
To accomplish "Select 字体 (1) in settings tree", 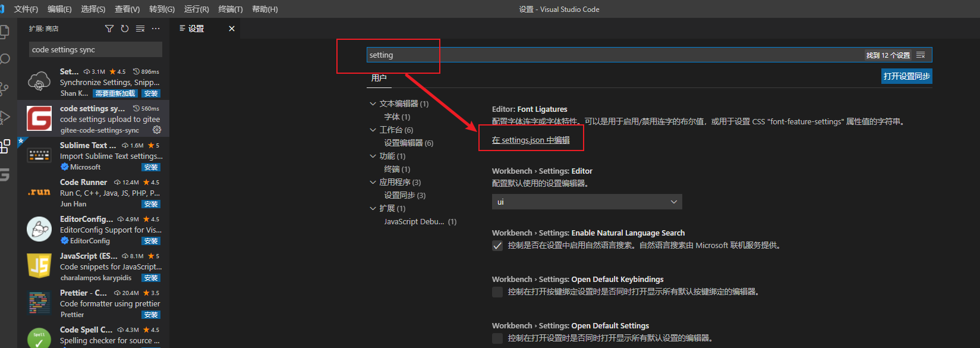I will coord(397,117).
